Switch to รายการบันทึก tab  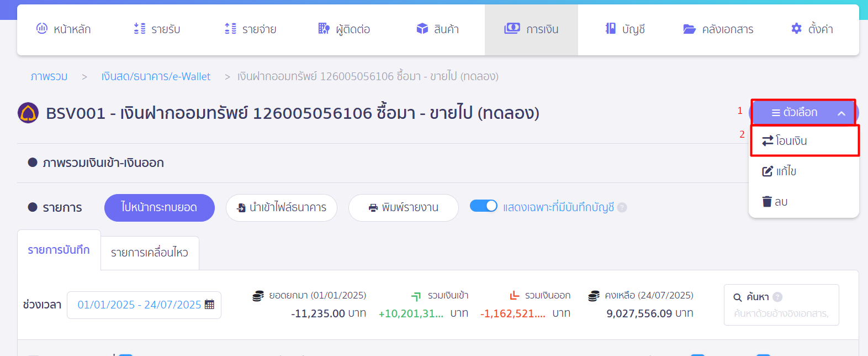(x=59, y=250)
